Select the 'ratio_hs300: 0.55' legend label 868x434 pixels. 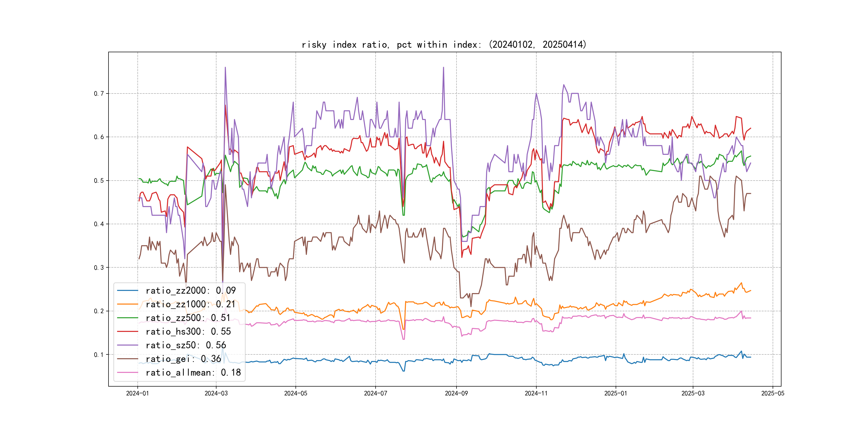(x=188, y=332)
